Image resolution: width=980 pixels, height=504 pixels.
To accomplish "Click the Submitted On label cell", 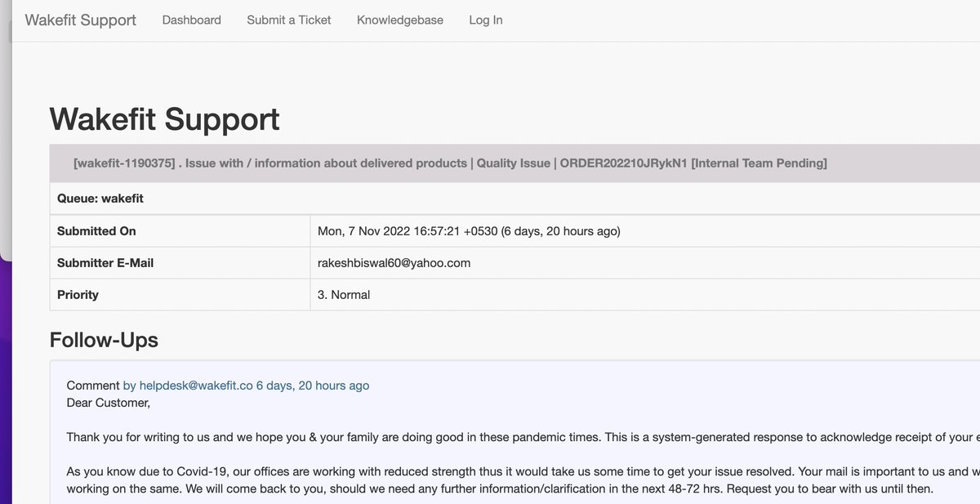I will pos(180,231).
